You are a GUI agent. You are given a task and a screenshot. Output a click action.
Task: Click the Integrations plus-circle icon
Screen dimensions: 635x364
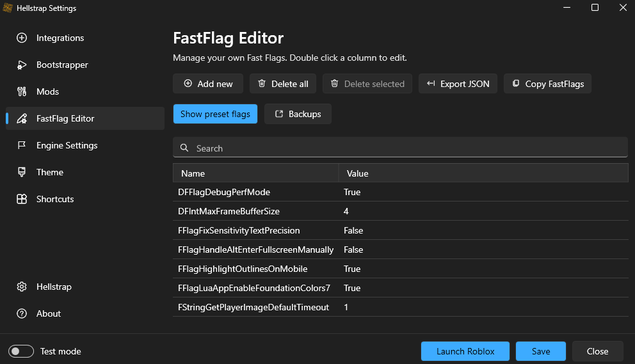point(22,38)
